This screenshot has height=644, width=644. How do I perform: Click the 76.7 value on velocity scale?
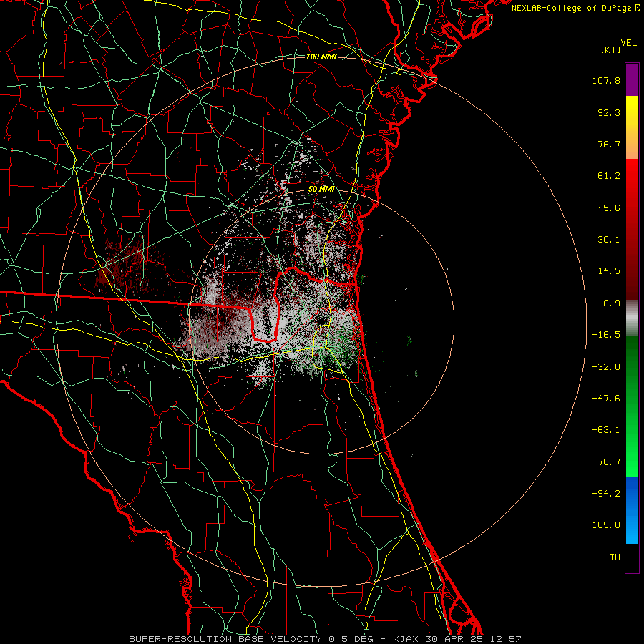(x=609, y=144)
